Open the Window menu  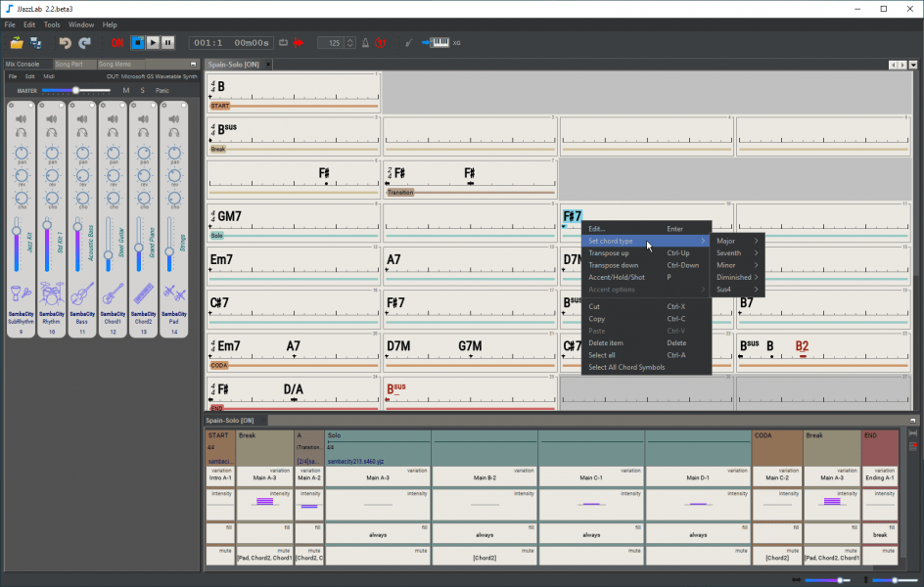(81, 24)
